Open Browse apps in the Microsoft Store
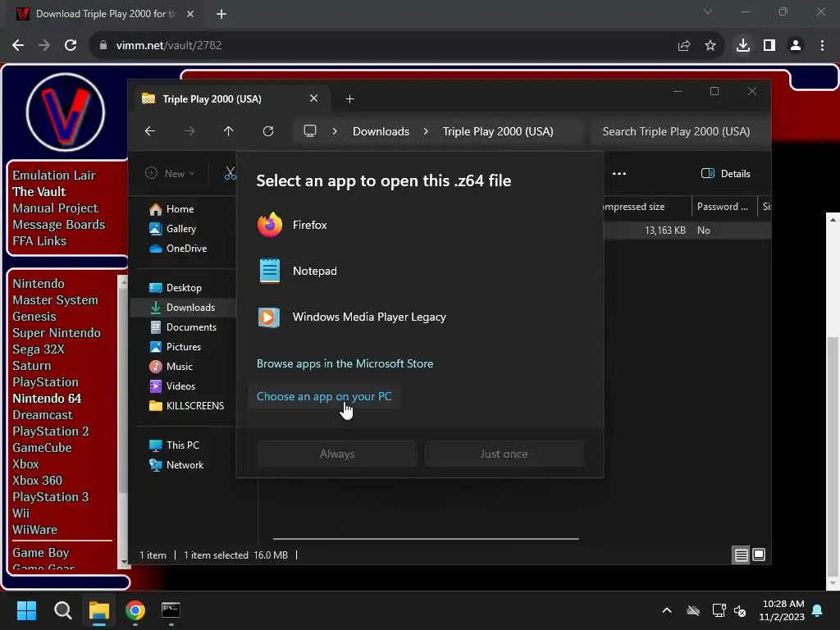The height and width of the screenshot is (630, 840). click(345, 363)
